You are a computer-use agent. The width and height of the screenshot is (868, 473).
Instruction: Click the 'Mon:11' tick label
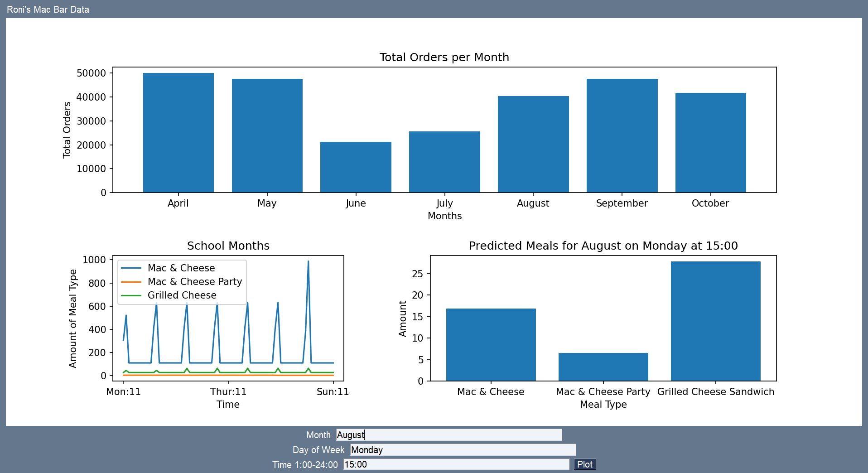(123, 392)
